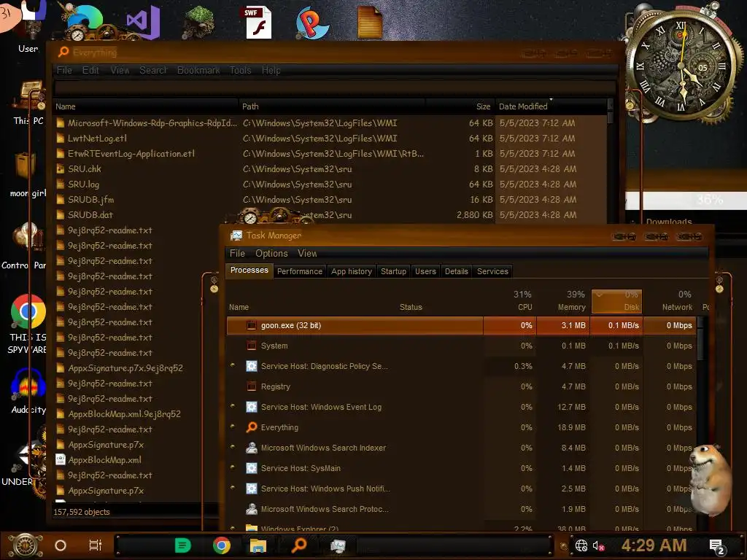Sort processes by CPU column
747x560 pixels.
pos(511,301)
